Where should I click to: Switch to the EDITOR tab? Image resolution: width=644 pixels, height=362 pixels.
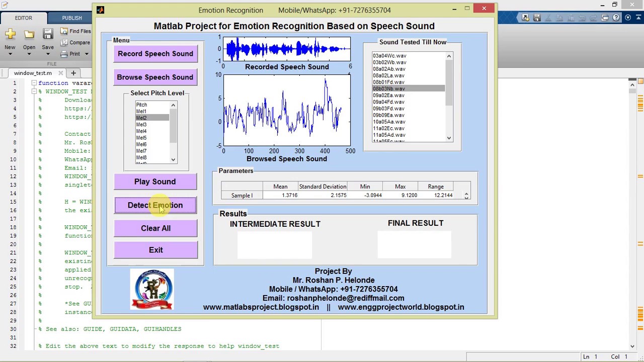click(23, 18)
